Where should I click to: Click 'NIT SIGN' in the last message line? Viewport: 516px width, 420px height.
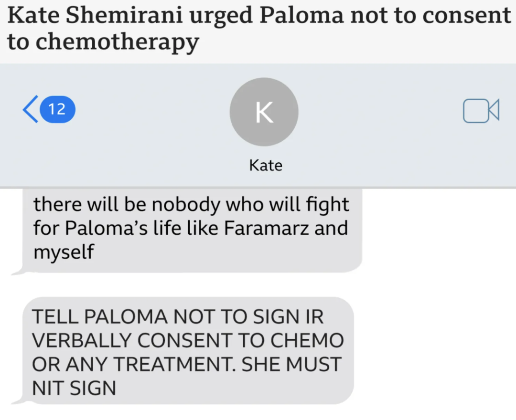click(74, 388)
